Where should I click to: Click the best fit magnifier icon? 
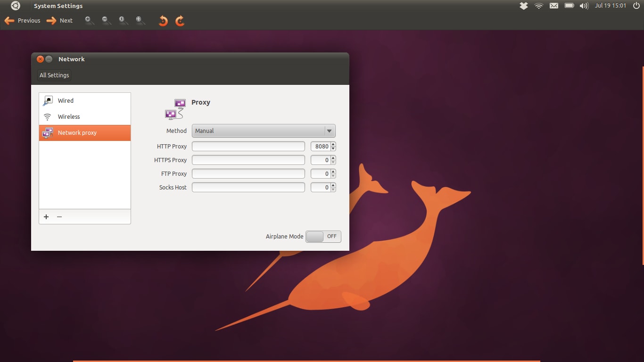pyautogui.click(x=140, y=20)
